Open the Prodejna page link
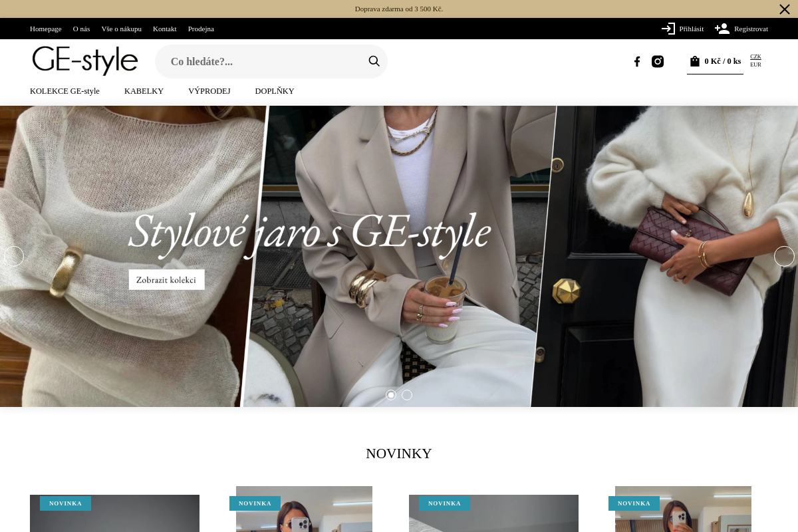Viewport: 798px width, 532px height. pyautogui.click(x=201, y=29)
